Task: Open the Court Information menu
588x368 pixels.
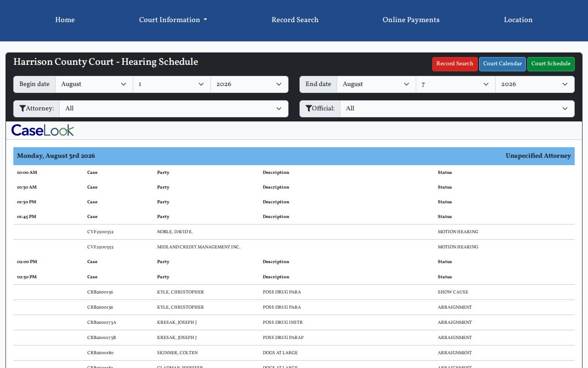Action: click(x=173, y=20)
